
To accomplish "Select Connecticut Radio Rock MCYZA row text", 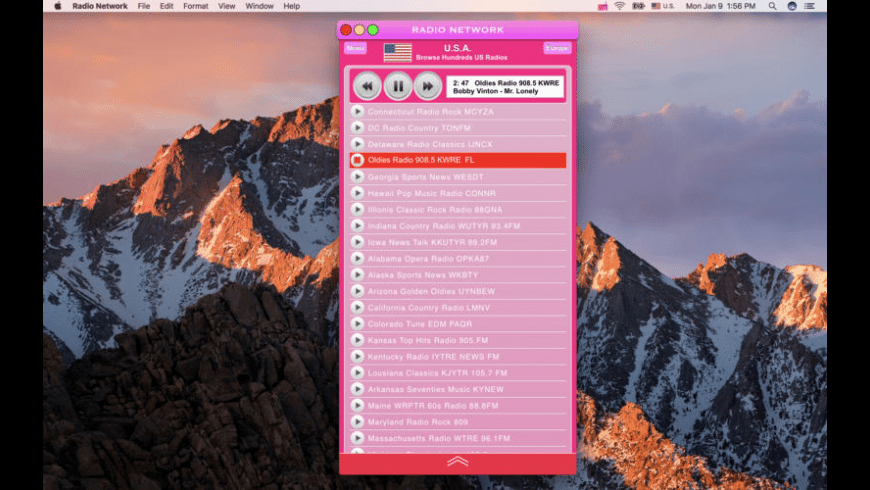I will pos(431,112).
